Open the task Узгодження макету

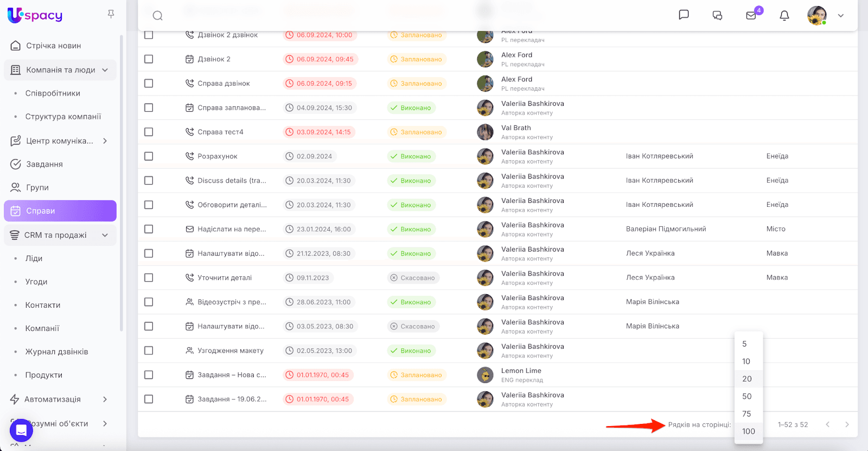coord(231,351)
